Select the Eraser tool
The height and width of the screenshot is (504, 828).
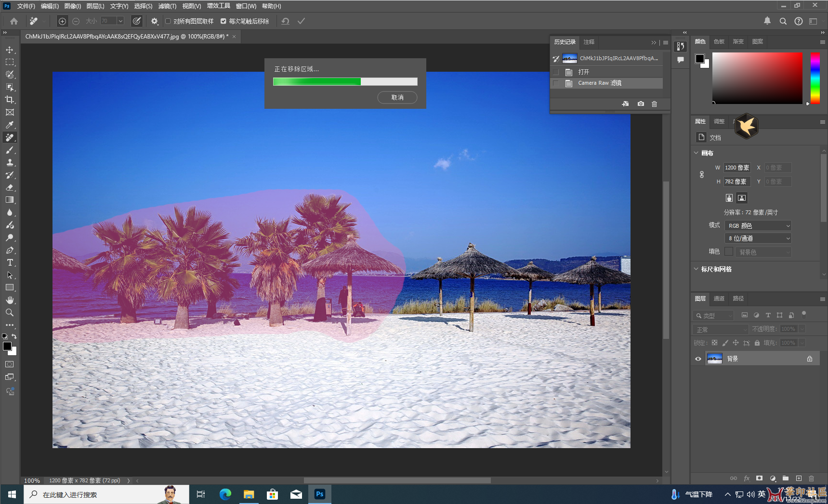(x=10, y=188)
